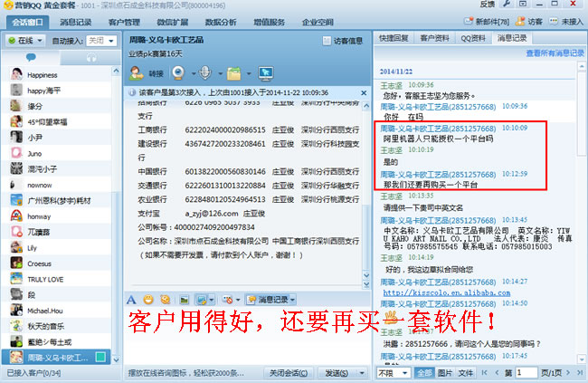Viewport: 588px width, 383px height.
Task: Open the 增值服务 tab
Action: point(270,22)
